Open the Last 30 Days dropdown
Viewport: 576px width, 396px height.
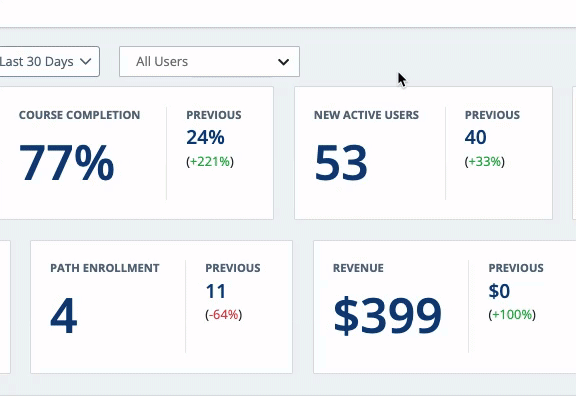tap(50, 61)
